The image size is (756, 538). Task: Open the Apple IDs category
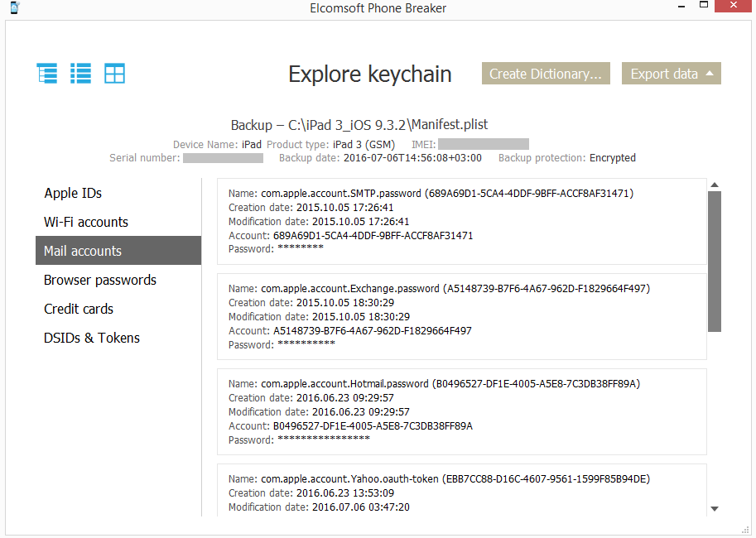(x=73, y=193)
